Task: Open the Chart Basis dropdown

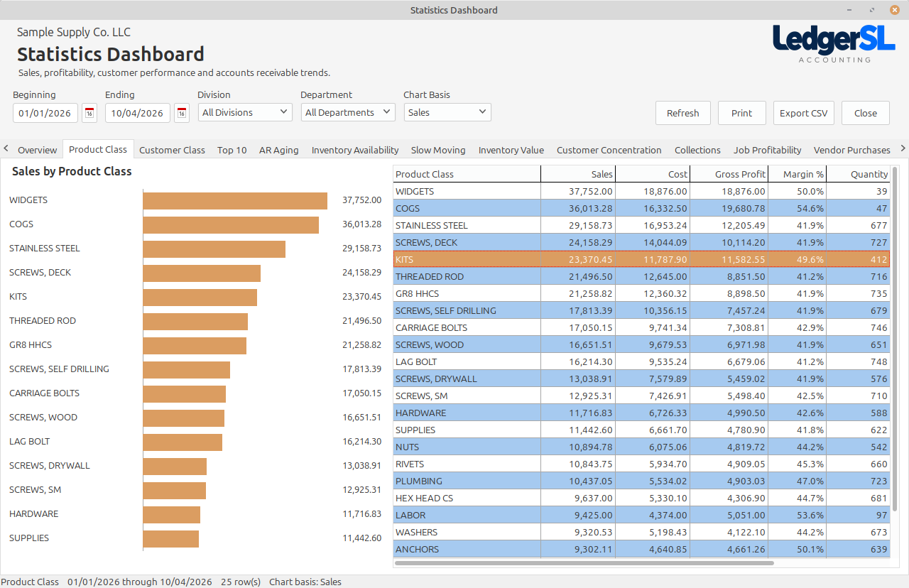Action: [447, 112]
